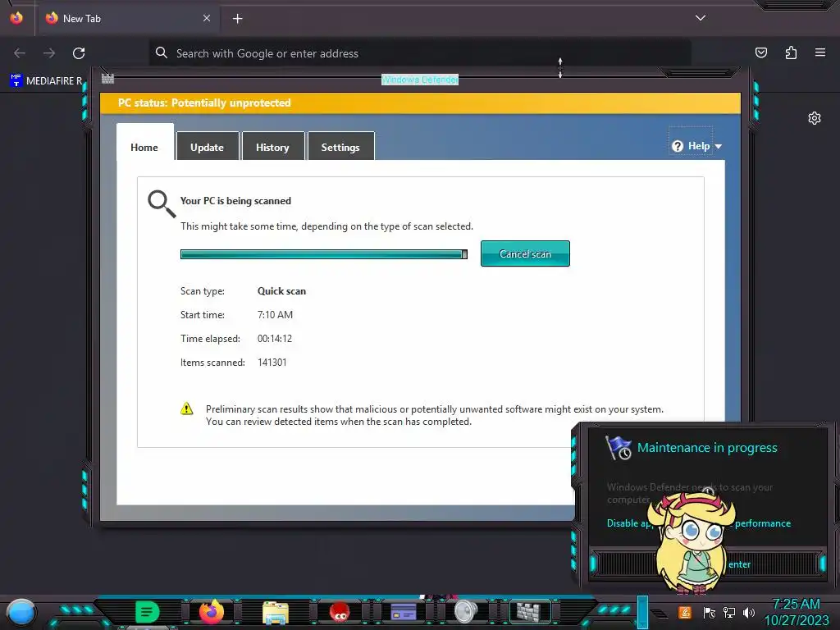Viewport: 840px width, 630px height.
Task: Click the time elapsed value '00:14:12'
Action: coord(275,339)
